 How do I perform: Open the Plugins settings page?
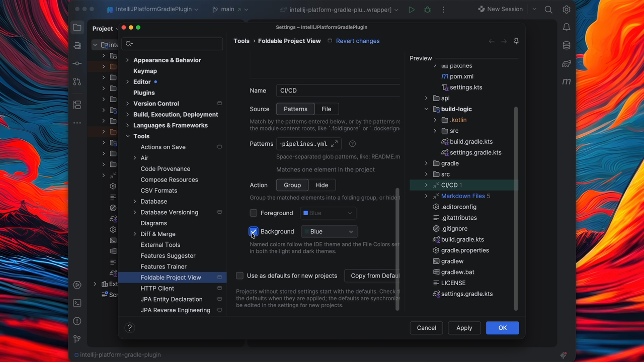click(144, 93)
